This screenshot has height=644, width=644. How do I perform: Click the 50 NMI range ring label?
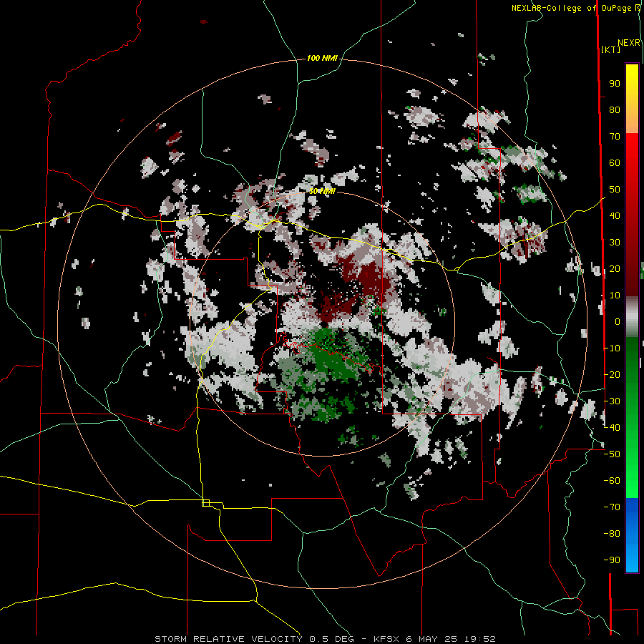(x=322, y=191)
